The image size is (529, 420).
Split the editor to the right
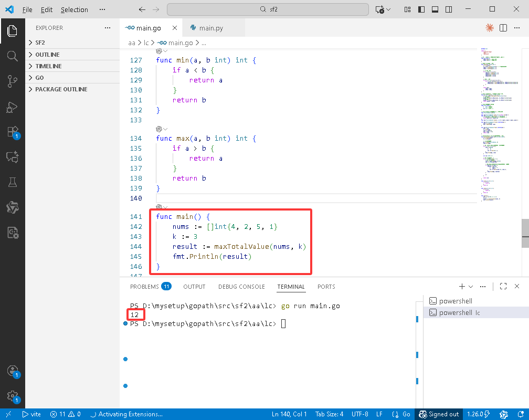503,28
